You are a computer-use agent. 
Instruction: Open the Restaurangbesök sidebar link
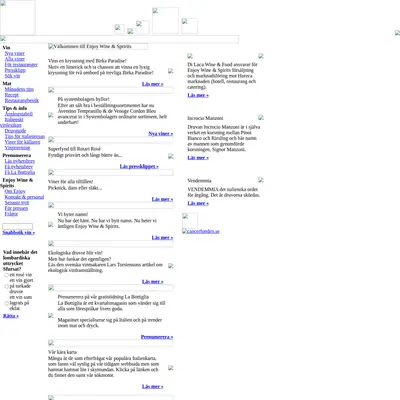click(22, 101)
